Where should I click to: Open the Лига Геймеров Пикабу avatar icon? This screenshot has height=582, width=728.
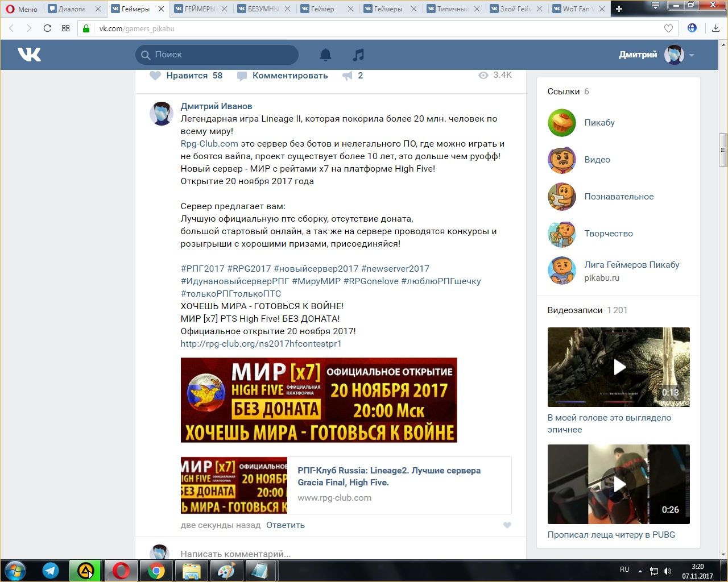[562, 271]
